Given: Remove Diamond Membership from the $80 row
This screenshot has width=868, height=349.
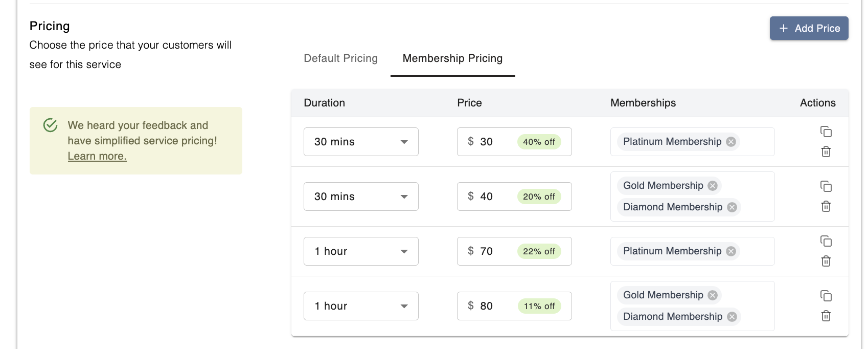Looking at the screenshot, I should 732,317.
